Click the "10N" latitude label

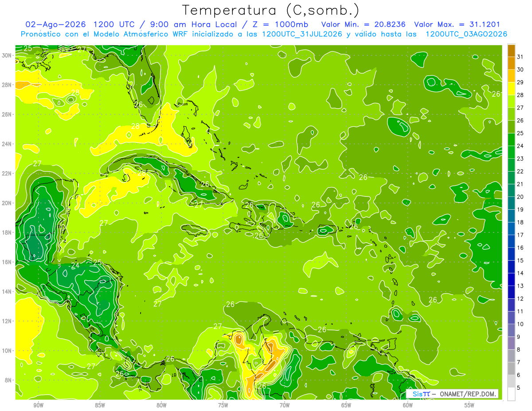pyautogui.click(x=7, y=351)
